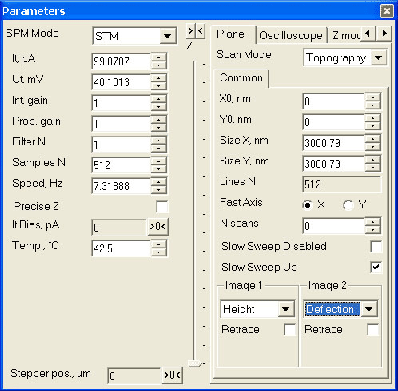
Task: Expand the Image 1 Height dropdown
Action: click(x=286, y=309)
